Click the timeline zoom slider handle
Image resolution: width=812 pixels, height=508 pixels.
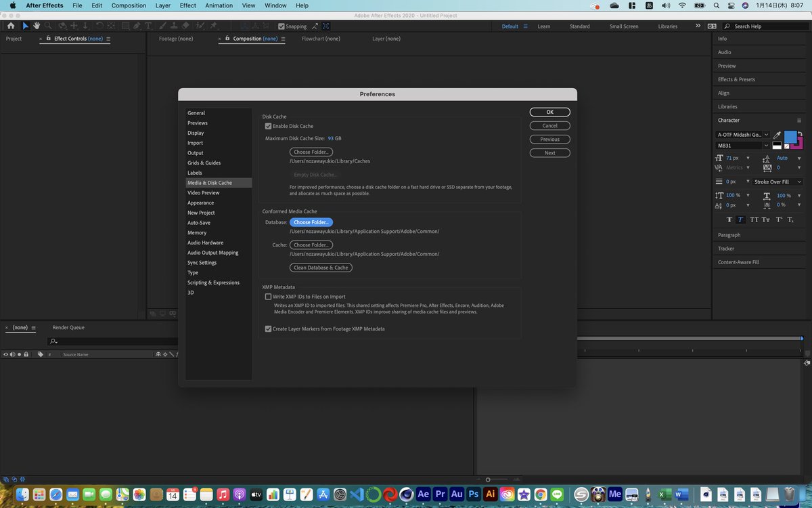(488, 480)
